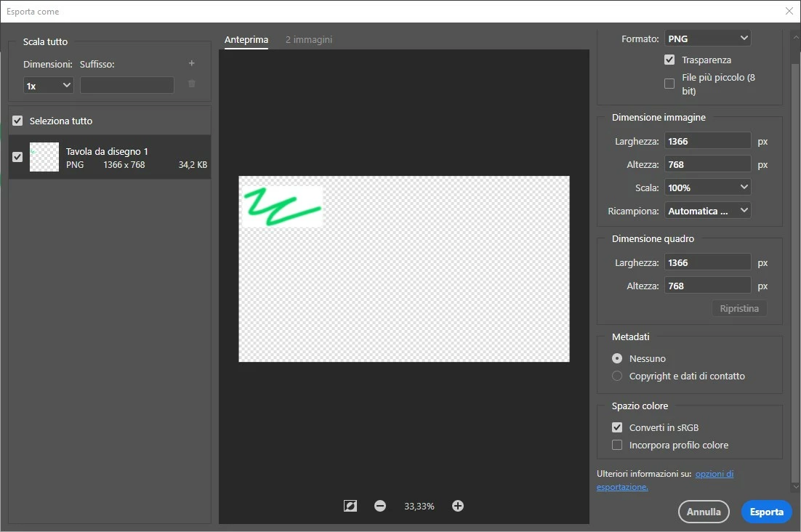Screen dimensions: 801x532
Task: Open the Formato PNG dropdown
Action: [x=707, y=39]
